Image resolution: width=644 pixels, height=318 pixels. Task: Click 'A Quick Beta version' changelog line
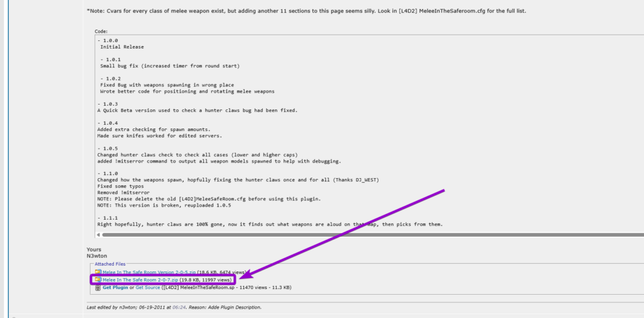[x=197, y=110]
